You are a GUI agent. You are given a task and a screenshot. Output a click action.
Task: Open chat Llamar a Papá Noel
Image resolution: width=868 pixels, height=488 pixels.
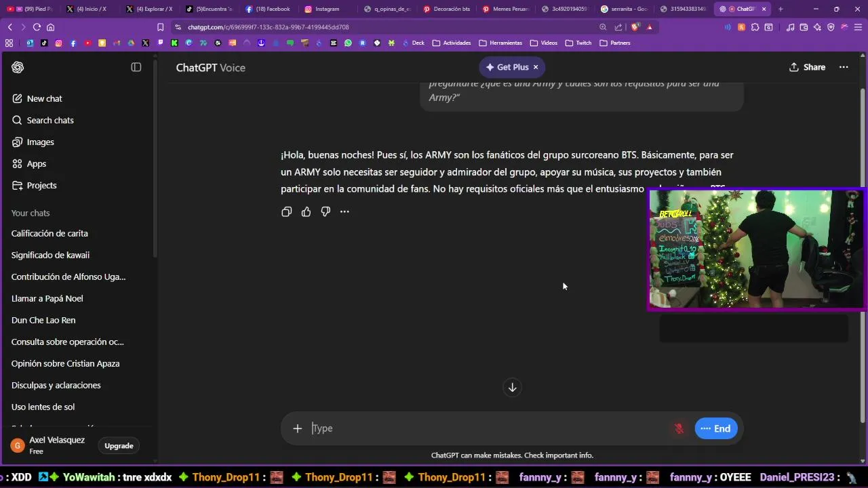coord(47,298)
